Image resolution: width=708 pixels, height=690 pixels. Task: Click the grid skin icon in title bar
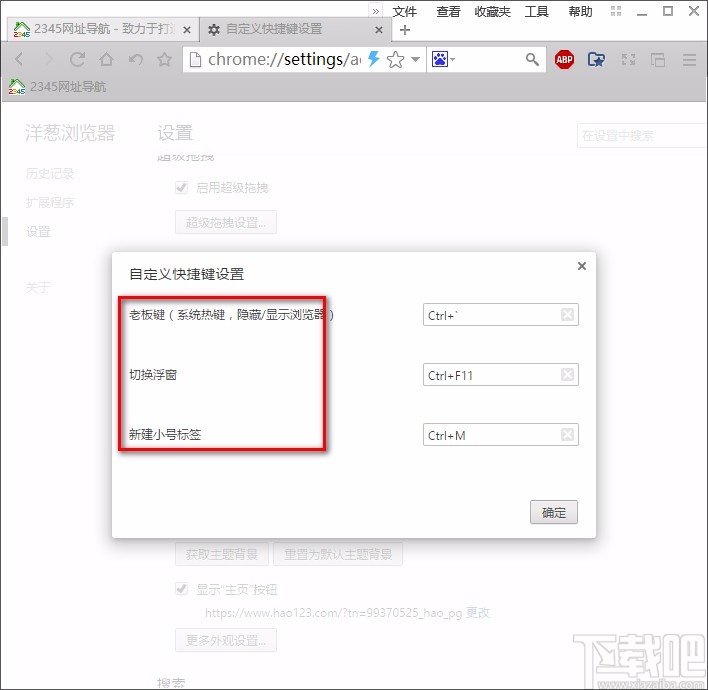tap(616, 11)
